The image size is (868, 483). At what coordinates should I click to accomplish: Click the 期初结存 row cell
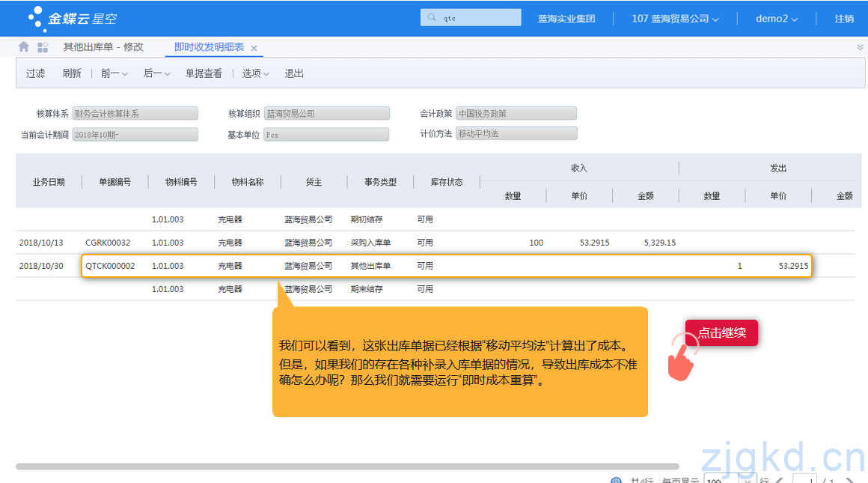pos(367,219)
